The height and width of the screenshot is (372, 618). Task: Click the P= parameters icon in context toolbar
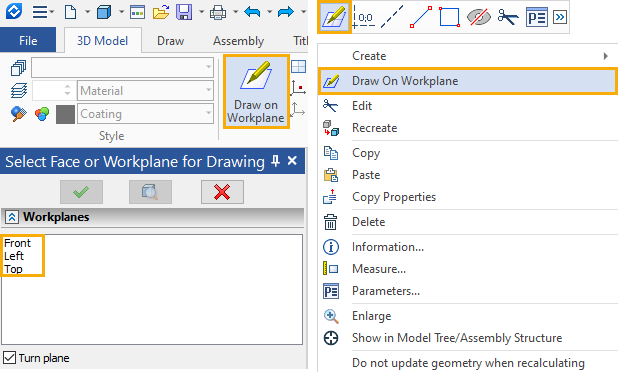[536, 17]
